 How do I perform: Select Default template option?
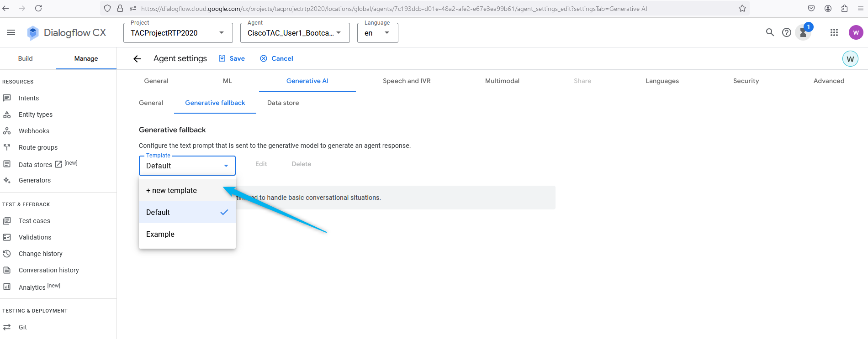coord(187,212)
